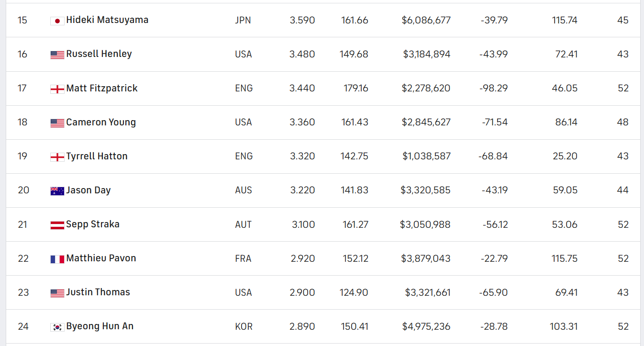Open Byeong Hun An's player page
The height and width of the screenshot is (346, 644).
point(100,326)
